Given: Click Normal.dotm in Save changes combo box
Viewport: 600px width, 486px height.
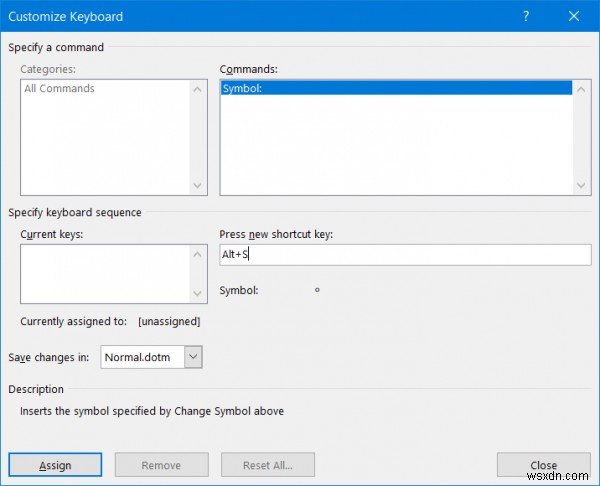Looking at the screenshot, I should pos(143,357).
